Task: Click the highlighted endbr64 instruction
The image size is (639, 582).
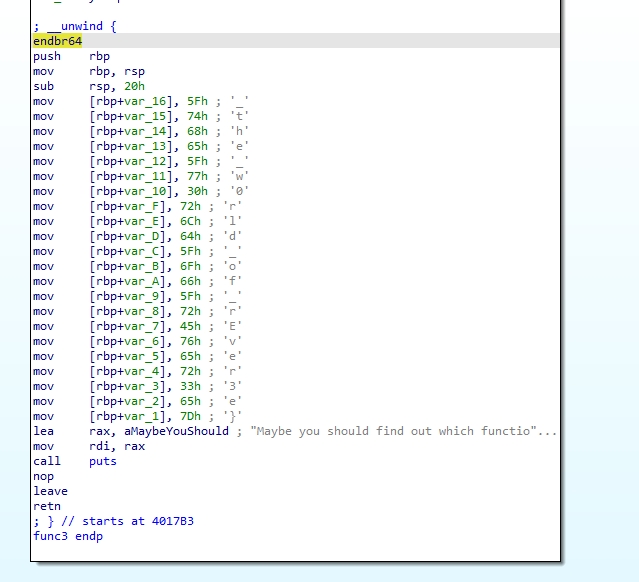Action: 57,41
